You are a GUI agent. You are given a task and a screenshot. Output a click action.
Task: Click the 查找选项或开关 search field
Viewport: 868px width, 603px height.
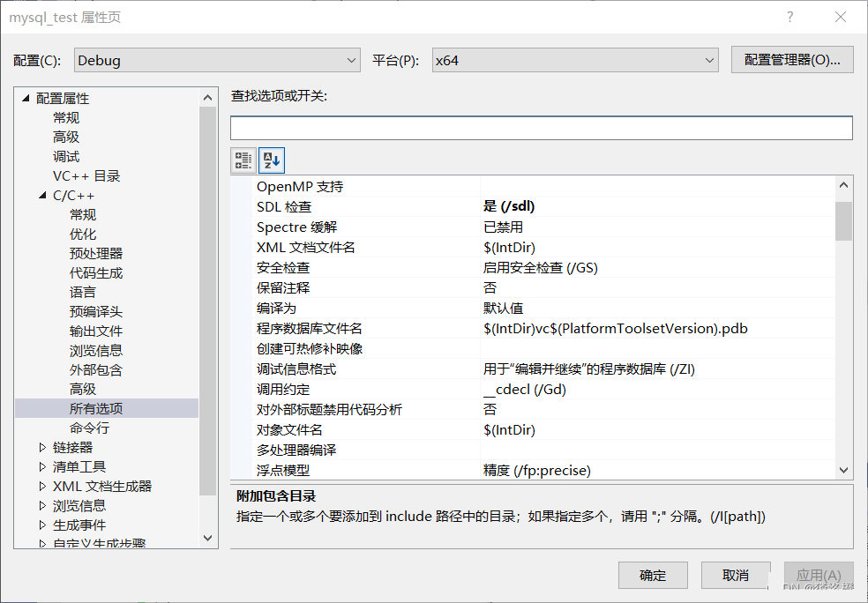click(x=542, y=127)
